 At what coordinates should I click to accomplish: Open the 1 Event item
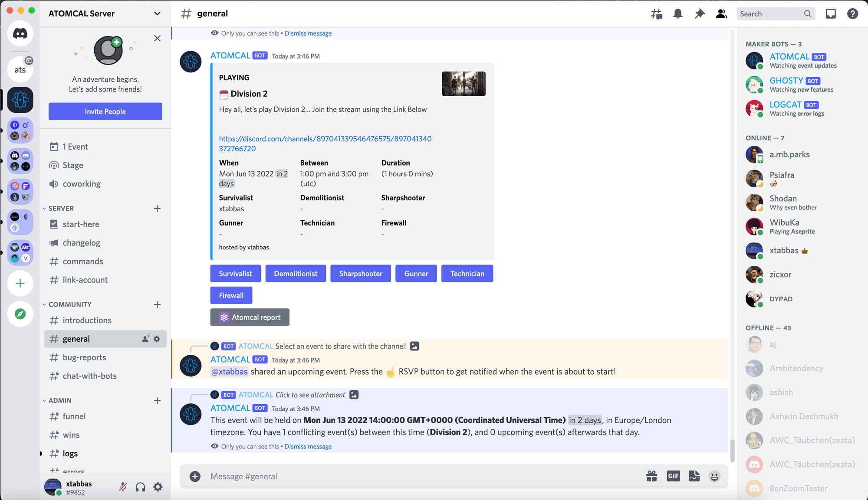tap(105, 147)
